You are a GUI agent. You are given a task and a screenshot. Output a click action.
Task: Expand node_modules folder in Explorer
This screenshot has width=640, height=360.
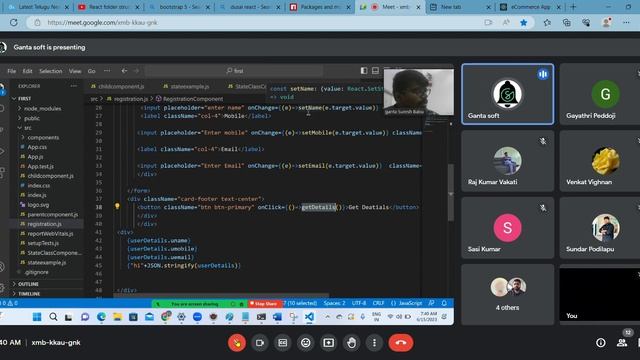(x=42, y=109)
